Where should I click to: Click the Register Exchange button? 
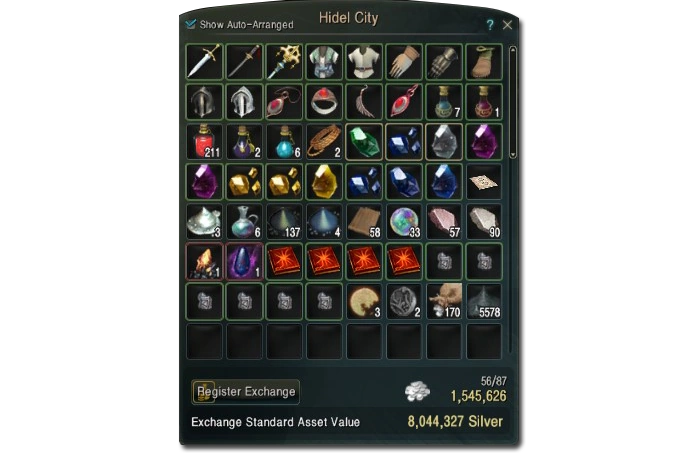246,392
